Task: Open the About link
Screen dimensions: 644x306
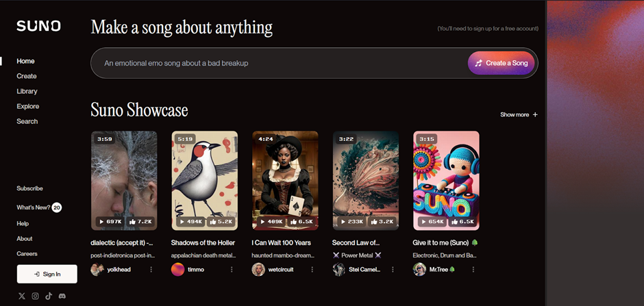Action: [24, 239]
